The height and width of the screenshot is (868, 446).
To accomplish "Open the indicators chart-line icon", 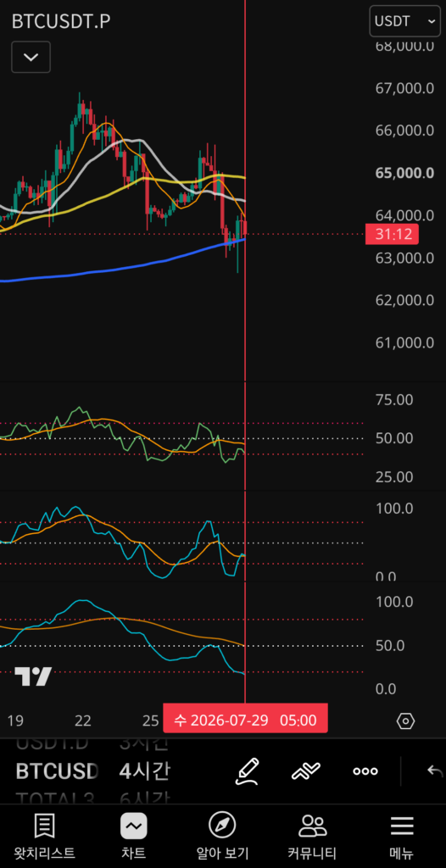I will (x=306, y=771).
